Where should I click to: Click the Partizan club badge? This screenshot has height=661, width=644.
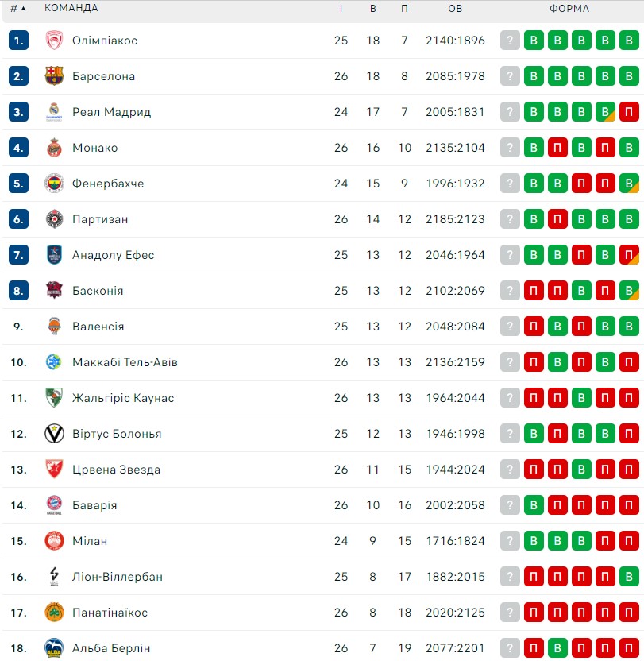[x=54, y=219]
